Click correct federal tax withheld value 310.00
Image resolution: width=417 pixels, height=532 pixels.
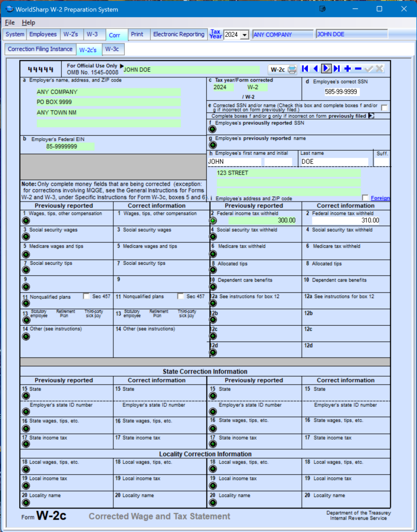point(346,220)
